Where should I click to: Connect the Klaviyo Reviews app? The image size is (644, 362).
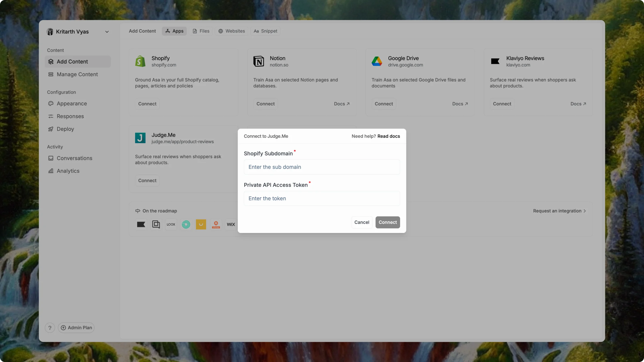point(502,104)
